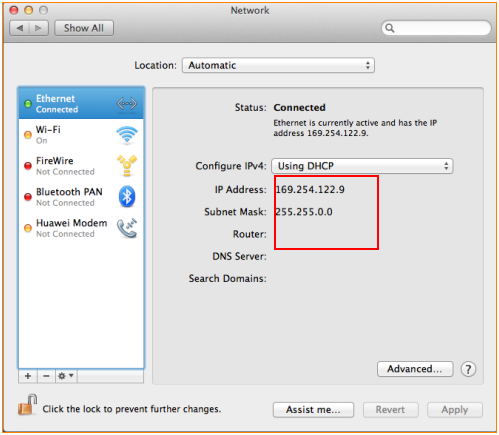Click the FireWire connector icon

pos(127,165)
